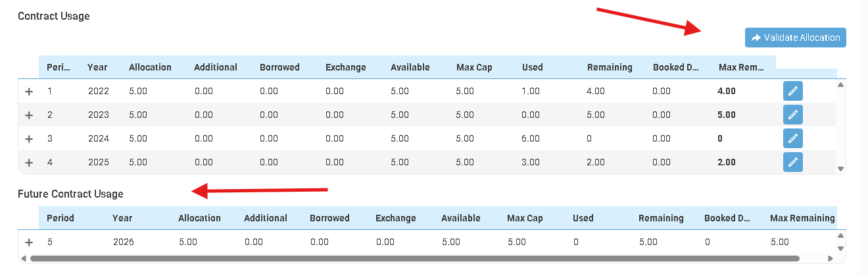Expand the 2026 future usage row

[x=28, y=242]
